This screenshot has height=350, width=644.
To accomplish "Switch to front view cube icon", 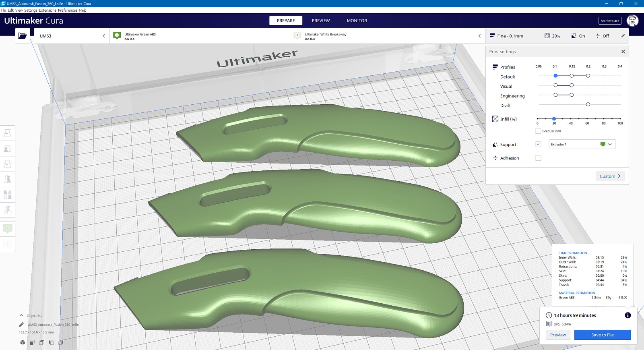I will tap(32, 342).
